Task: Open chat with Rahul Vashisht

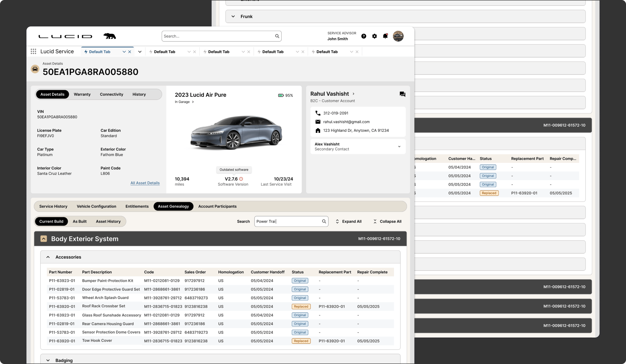Action: point(402,94)
